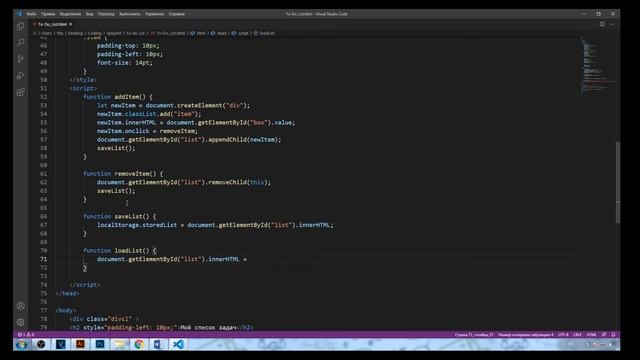Open the Терминал menu
Image resolution: width=640 pixels, height=360 pixels.
(154, 14)
